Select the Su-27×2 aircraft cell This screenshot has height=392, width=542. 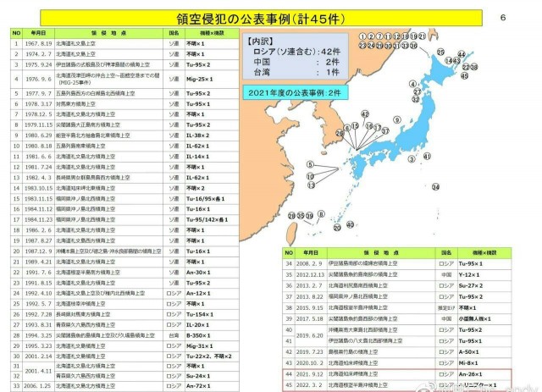[484, 286]
